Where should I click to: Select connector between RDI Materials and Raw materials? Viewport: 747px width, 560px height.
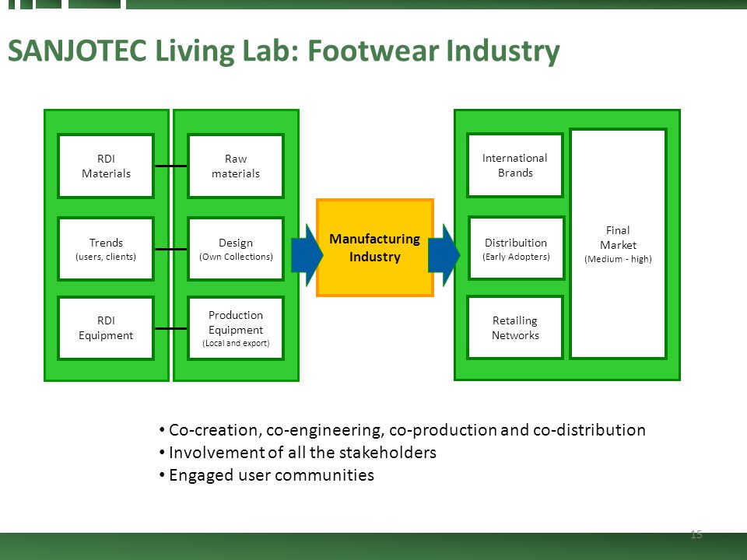(x=171, y=166)
